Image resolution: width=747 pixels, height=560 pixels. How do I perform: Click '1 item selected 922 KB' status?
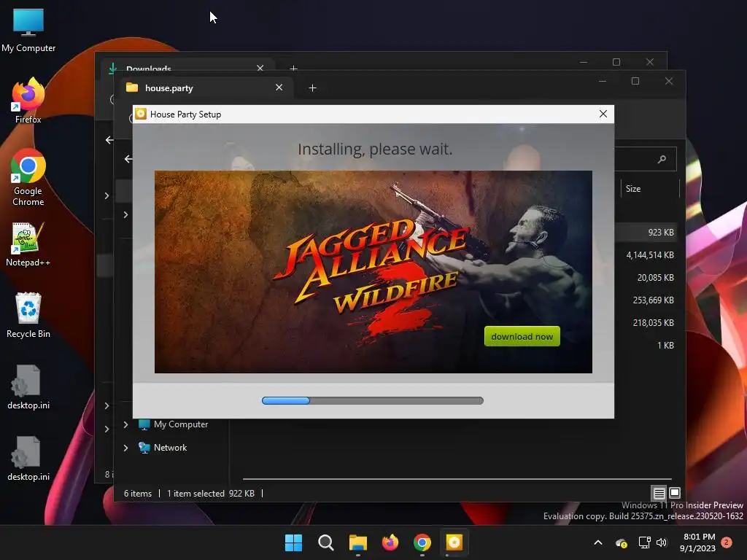[x=211, y=494]
